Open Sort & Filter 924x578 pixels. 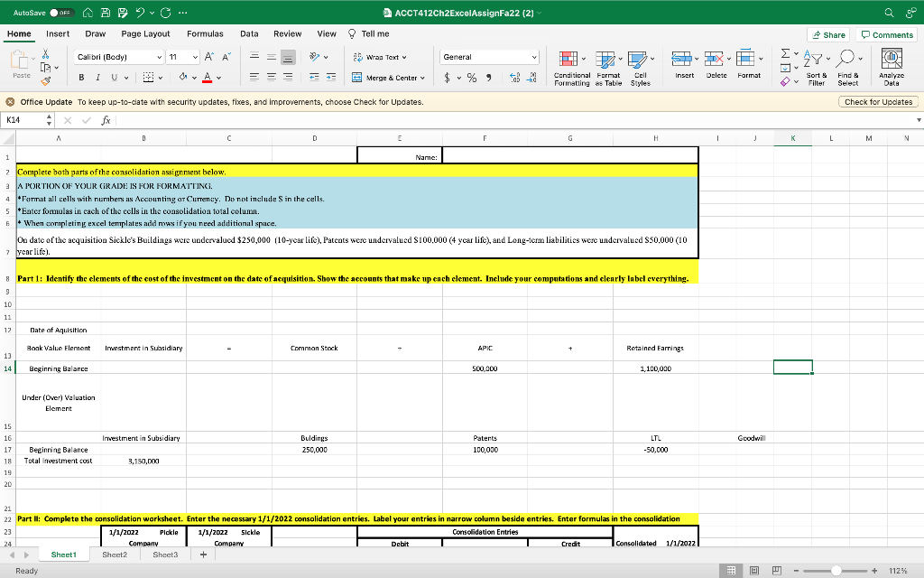coord(816,61)
